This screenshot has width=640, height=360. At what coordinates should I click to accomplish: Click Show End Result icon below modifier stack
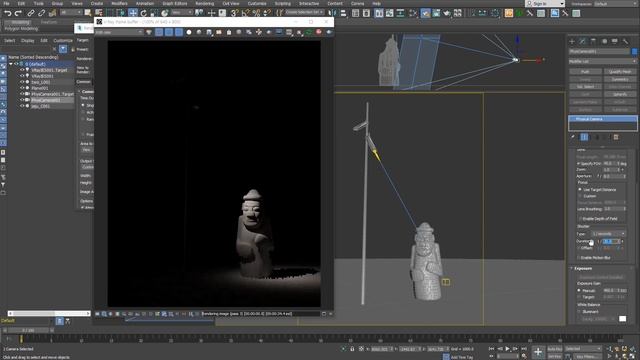(584, 137)
